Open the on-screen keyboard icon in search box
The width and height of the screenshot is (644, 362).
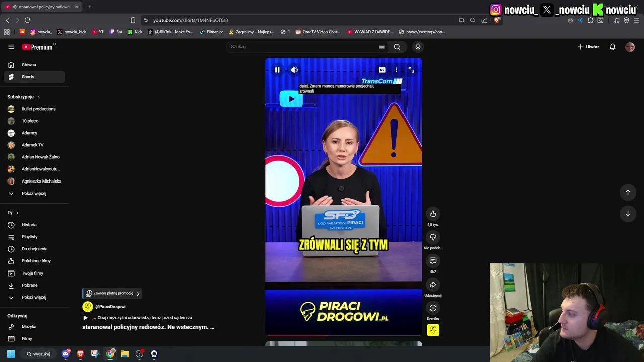382,47
